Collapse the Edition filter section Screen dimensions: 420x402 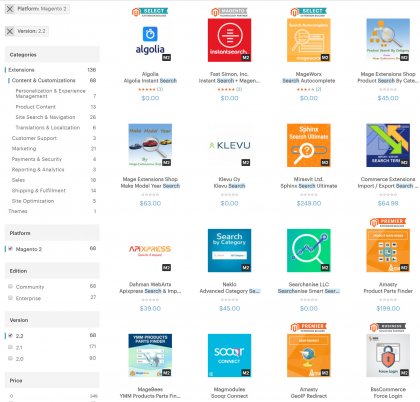click(x=52, y=271)
